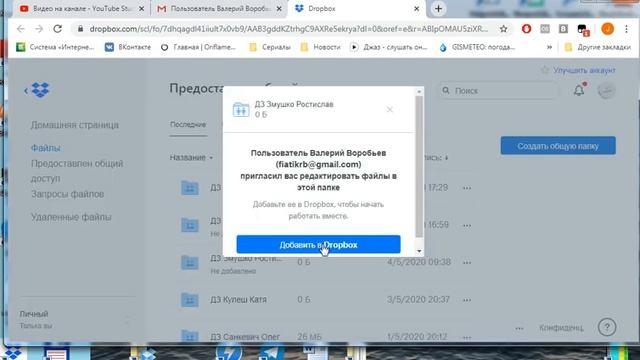Open the Джаз - слушать bookmark
This screenshot has width=640, height=360.
389,47
